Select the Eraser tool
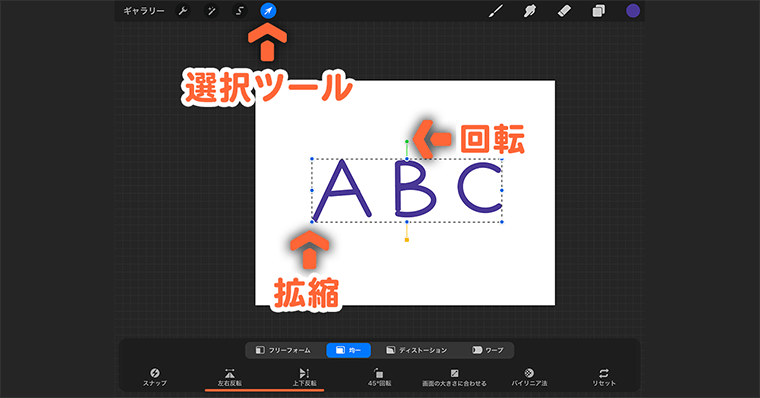Viewport: 760px width, 398px height. [564, 11]
